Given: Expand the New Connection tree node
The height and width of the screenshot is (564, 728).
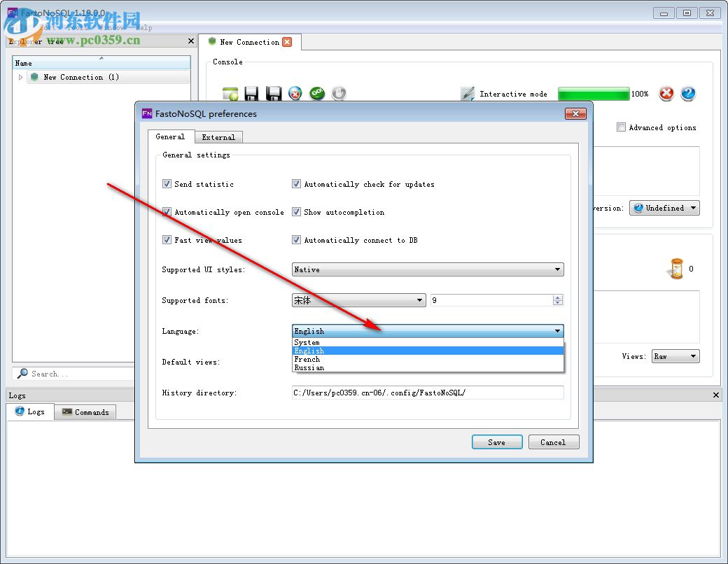Looking at the screenshot, I should click(x=20, y=77).
